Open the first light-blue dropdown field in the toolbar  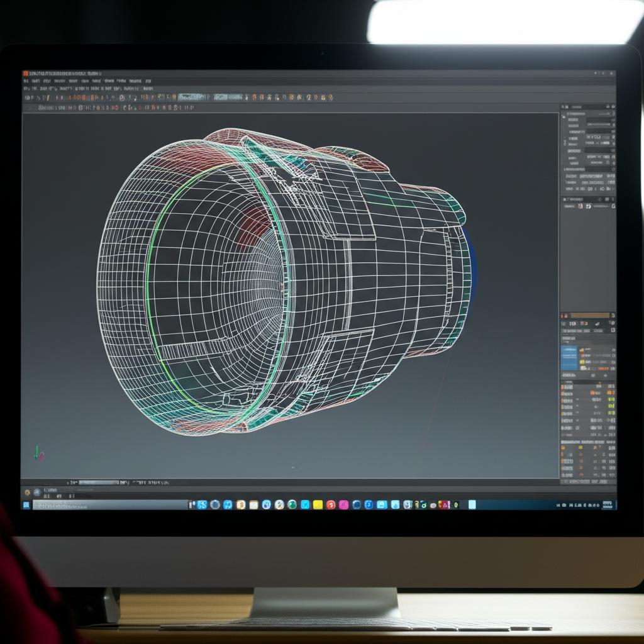click(x=192, y=97)
